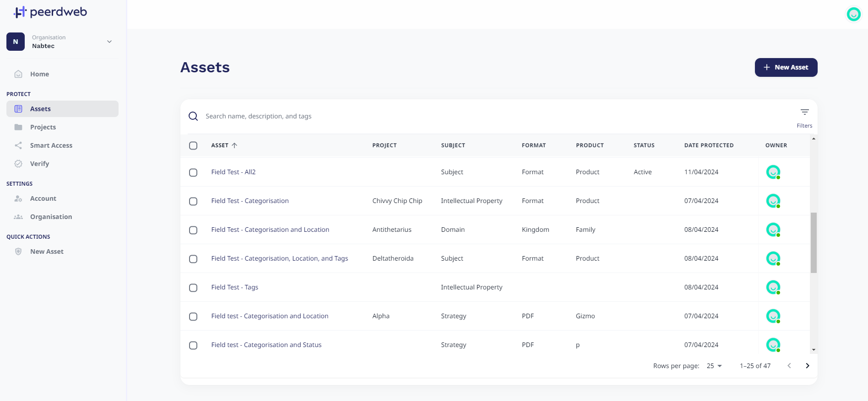Viewport: 868px width, 401px height.
Task: Toggle the select-all assets checkbox
Action: coord(193,145)
